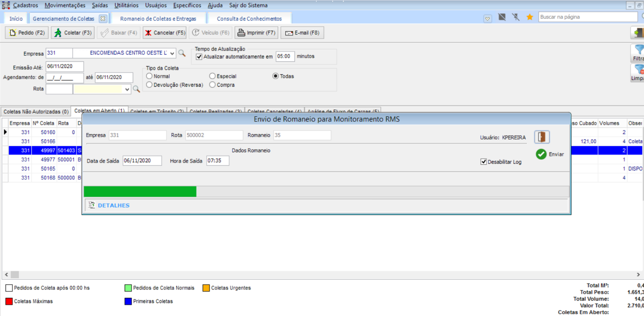Click the Enviar button in the dialog

550,154
